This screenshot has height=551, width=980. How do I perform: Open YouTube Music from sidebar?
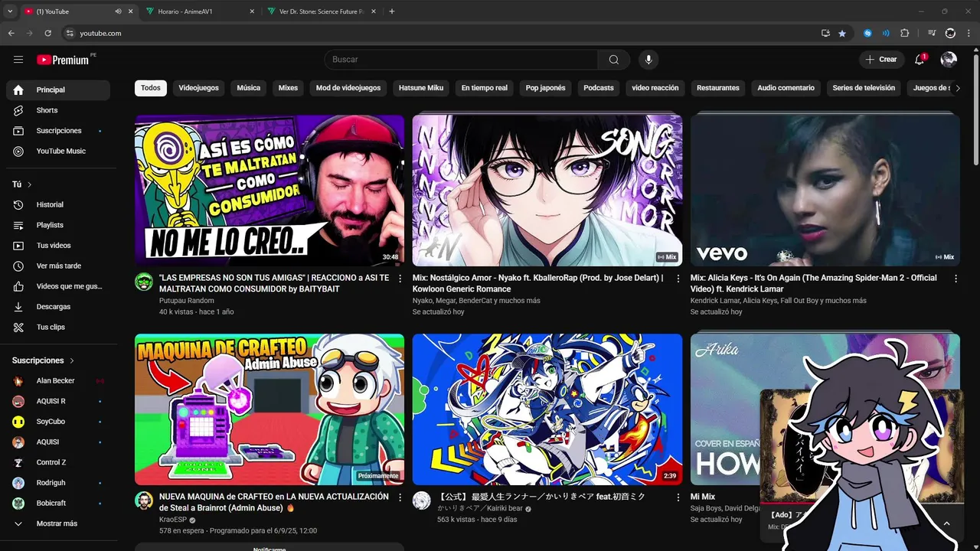(58, 151)
